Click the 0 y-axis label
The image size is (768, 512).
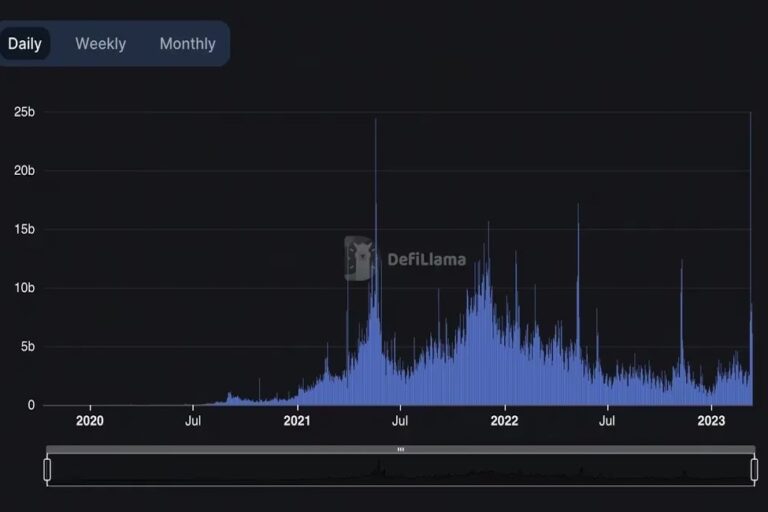[31, 405]
